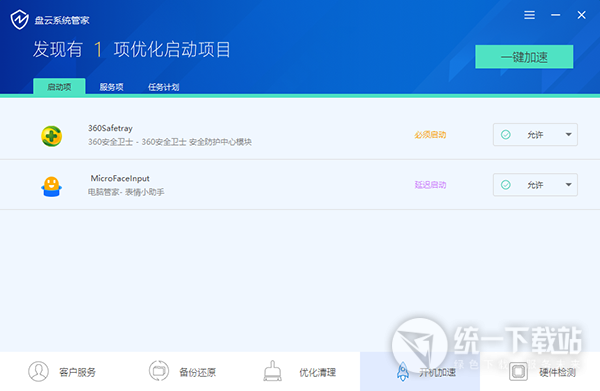Click the MicroFaceInput smiley icon

pos(51,186)
